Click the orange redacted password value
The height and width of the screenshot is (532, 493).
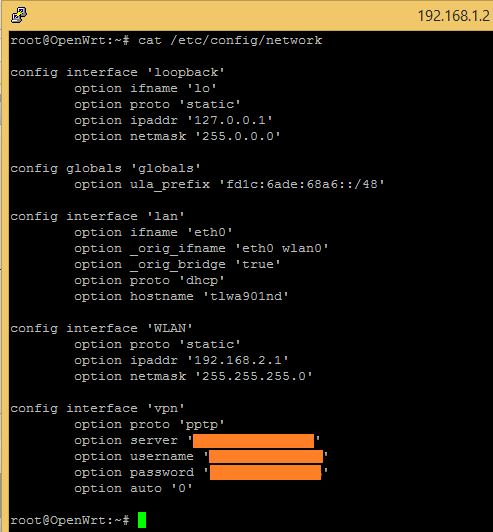coord(266,473)
